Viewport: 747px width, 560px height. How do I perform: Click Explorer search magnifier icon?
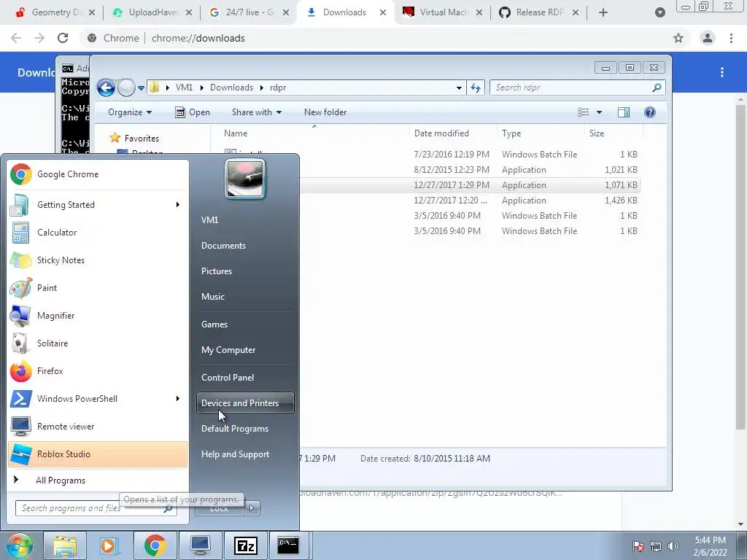(x=657, y=87)
